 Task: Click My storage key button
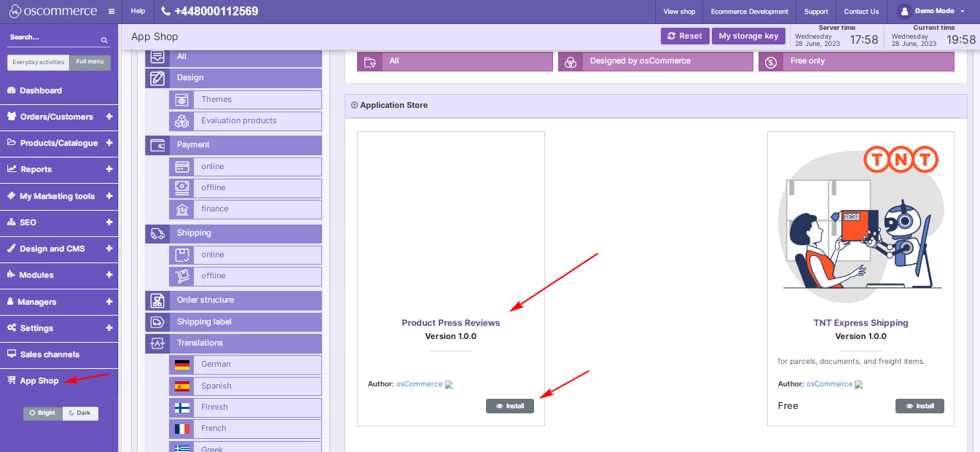point(748,36)
